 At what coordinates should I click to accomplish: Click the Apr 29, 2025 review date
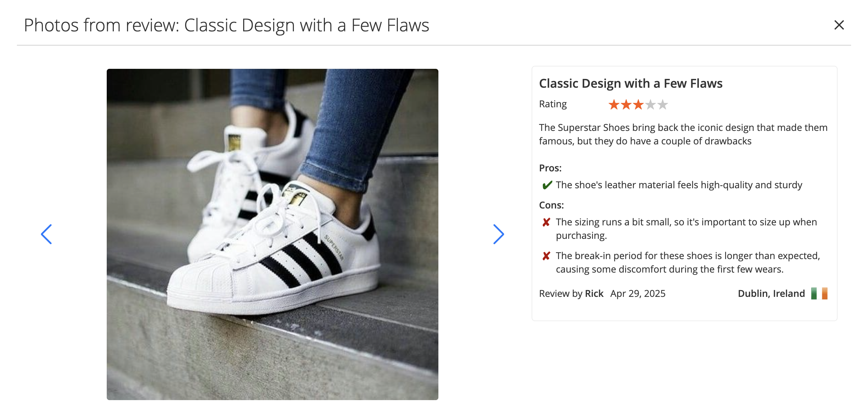638,294
